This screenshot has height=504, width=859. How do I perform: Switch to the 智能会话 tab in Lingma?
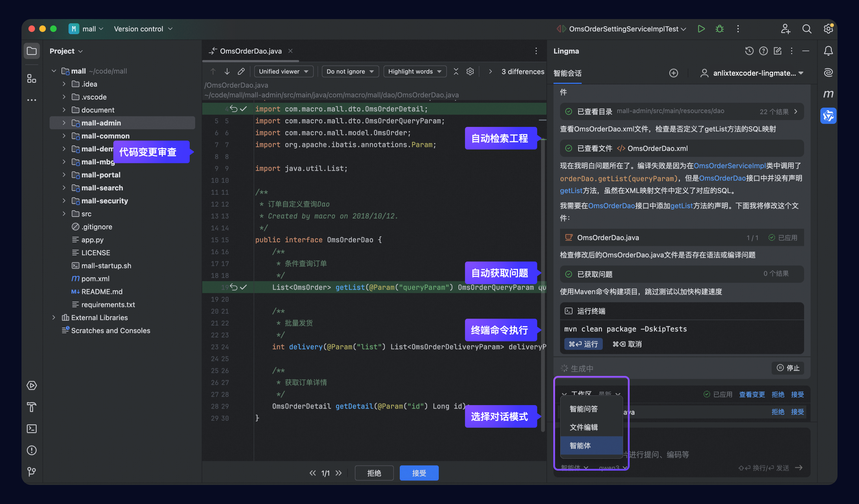point(567,73)
